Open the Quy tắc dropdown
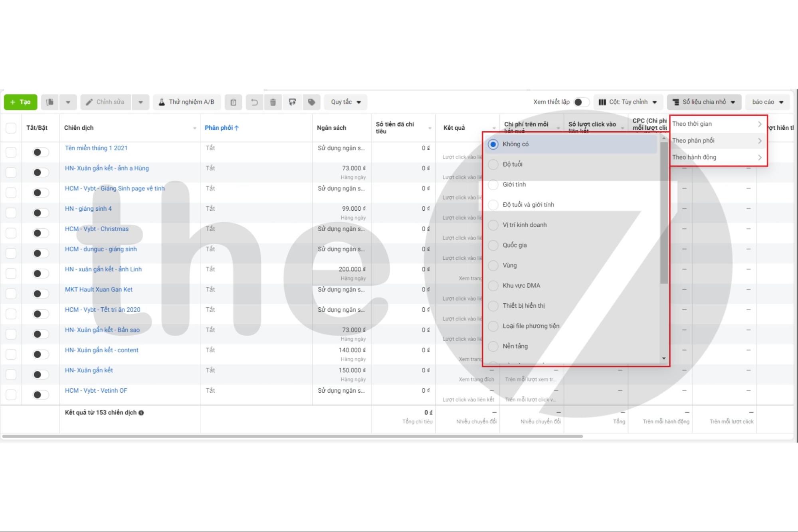Viewport: 798px width, 532px height. 346,102
